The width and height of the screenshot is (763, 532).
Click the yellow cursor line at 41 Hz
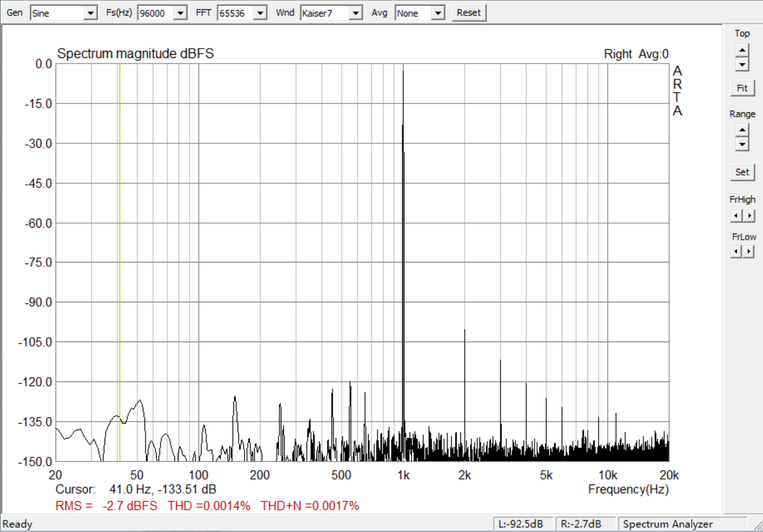(x=119, y=262)
